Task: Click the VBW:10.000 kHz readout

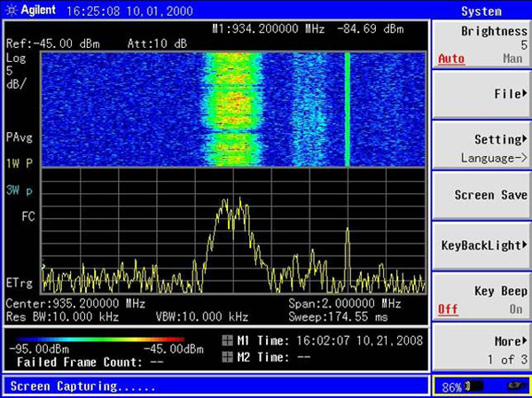Action: (202, 317)
